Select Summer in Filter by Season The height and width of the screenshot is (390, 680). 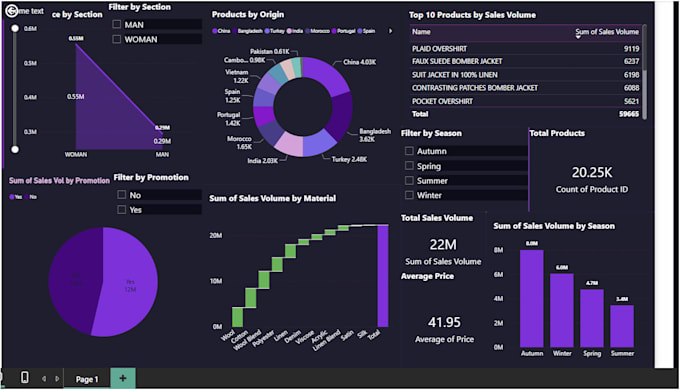[x=409, y=180]
